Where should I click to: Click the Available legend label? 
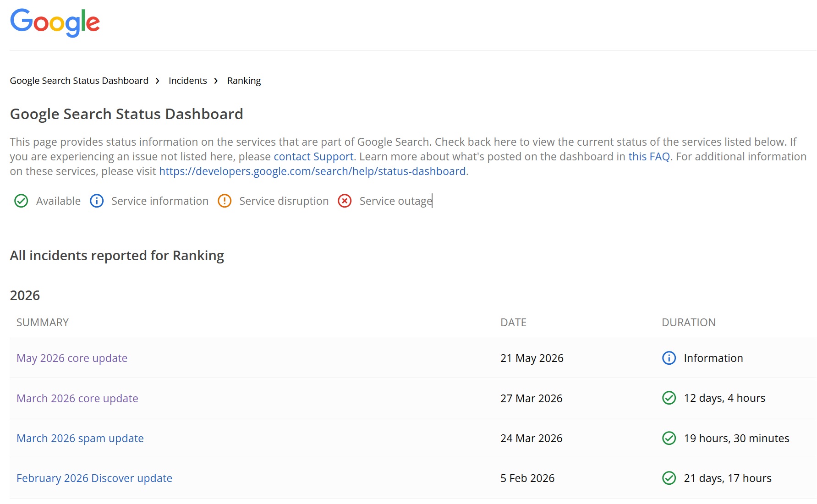pos(58,201)
